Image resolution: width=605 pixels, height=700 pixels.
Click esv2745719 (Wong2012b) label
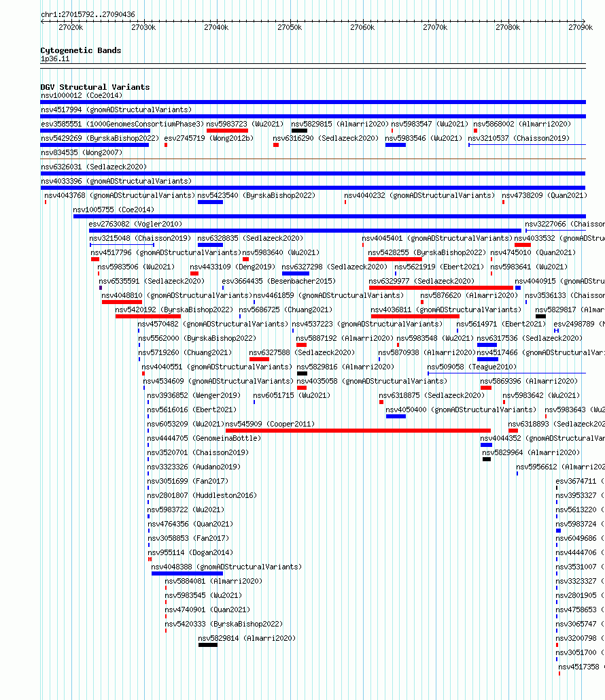pos(209,138)
